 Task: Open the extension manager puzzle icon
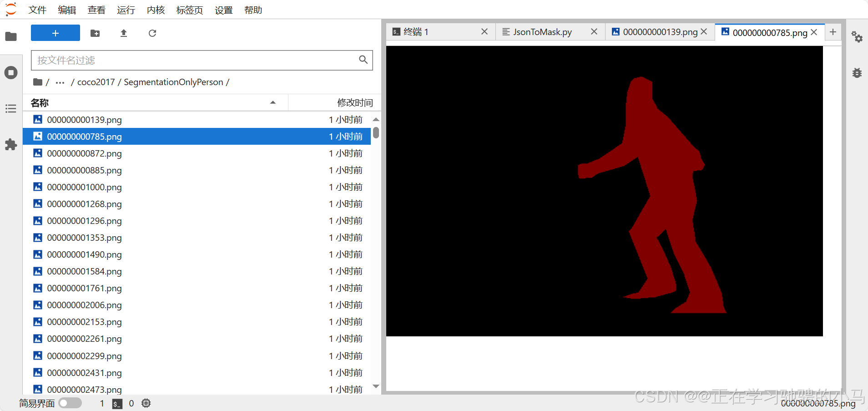coord(11,145)
